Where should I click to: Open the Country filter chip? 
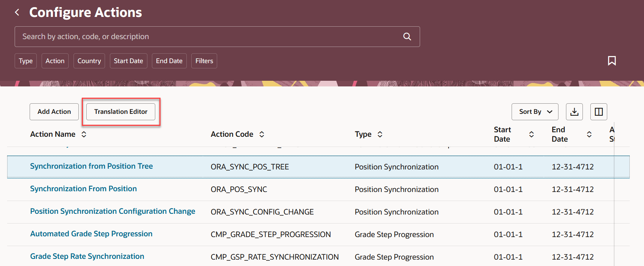point(89,61)
